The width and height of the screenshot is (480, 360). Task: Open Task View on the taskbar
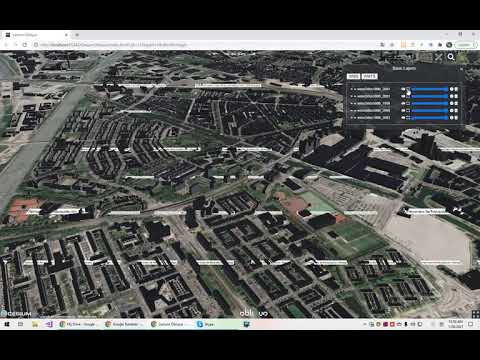click(20, 324)
